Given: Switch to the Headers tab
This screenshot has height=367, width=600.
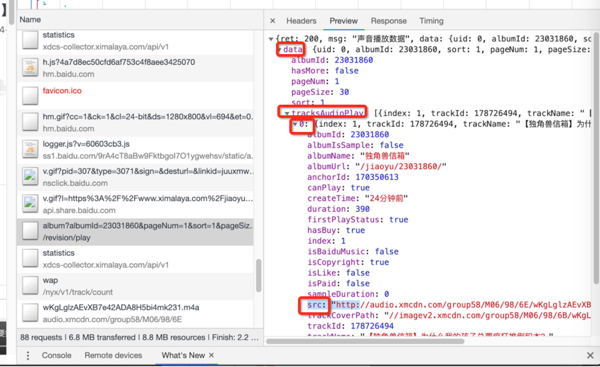Looking at the screenshot, I should (301, 21).
